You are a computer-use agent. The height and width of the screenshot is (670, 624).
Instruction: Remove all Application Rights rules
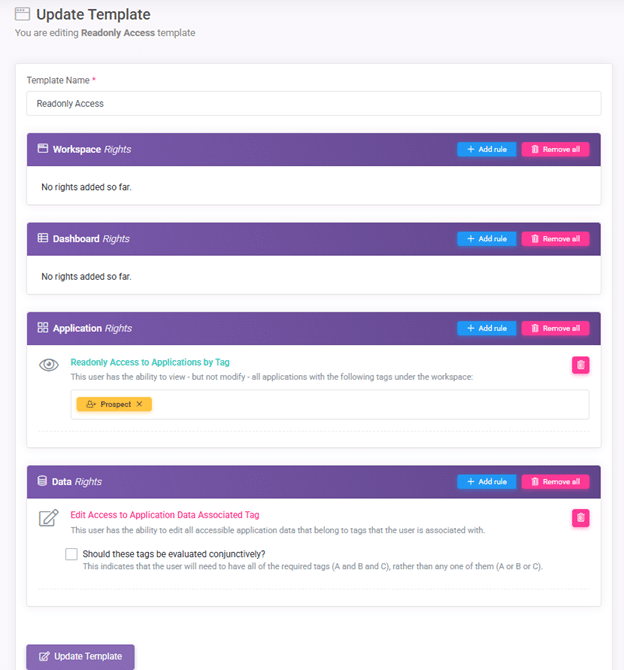[x=555, y=328]
